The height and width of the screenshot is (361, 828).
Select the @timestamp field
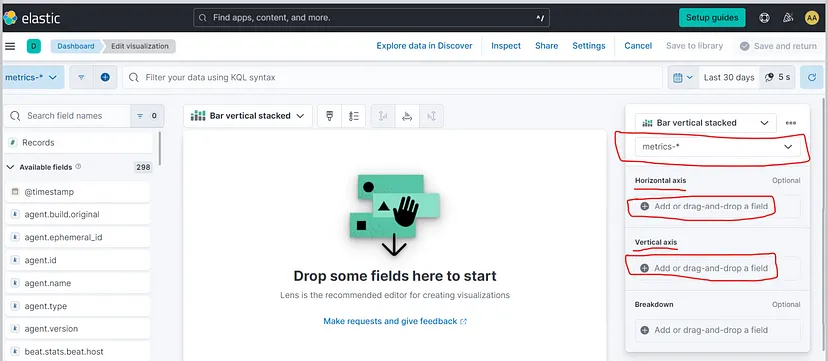click(78, 192)
